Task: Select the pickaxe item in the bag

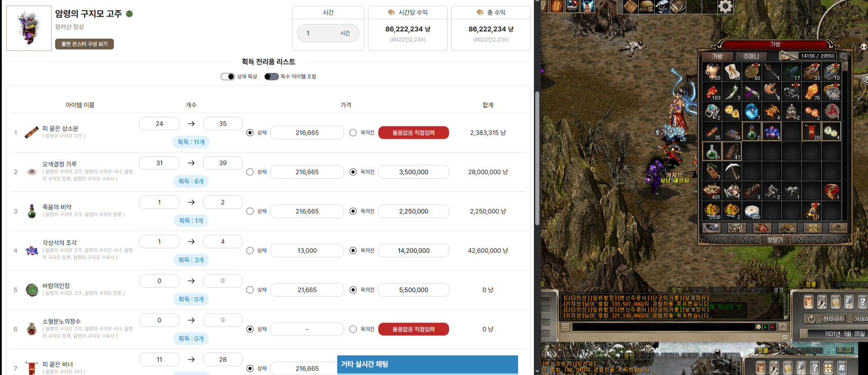Action: (732, 171)
